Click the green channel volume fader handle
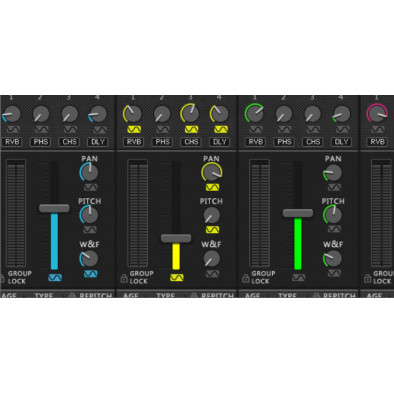Screen dimensions: 394x394 (x=298, y=213)
